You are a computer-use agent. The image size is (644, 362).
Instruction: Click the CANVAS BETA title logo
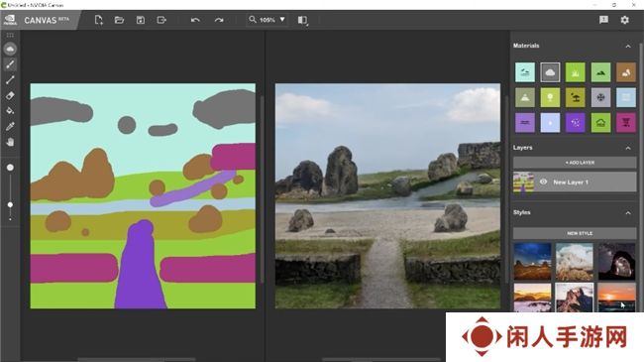(47, 20)
